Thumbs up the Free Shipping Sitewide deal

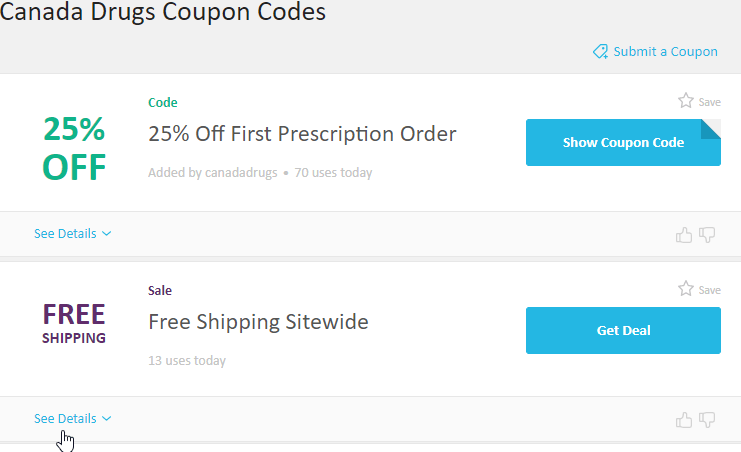tap(684, 419)
